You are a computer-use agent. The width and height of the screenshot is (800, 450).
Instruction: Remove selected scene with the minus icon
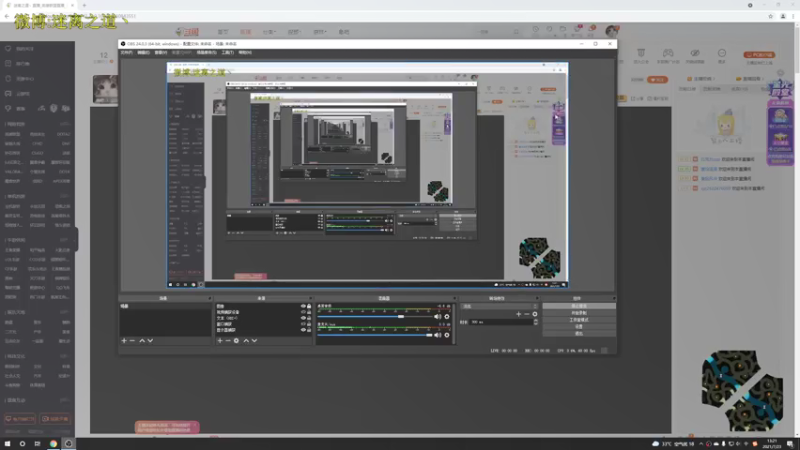132,340
